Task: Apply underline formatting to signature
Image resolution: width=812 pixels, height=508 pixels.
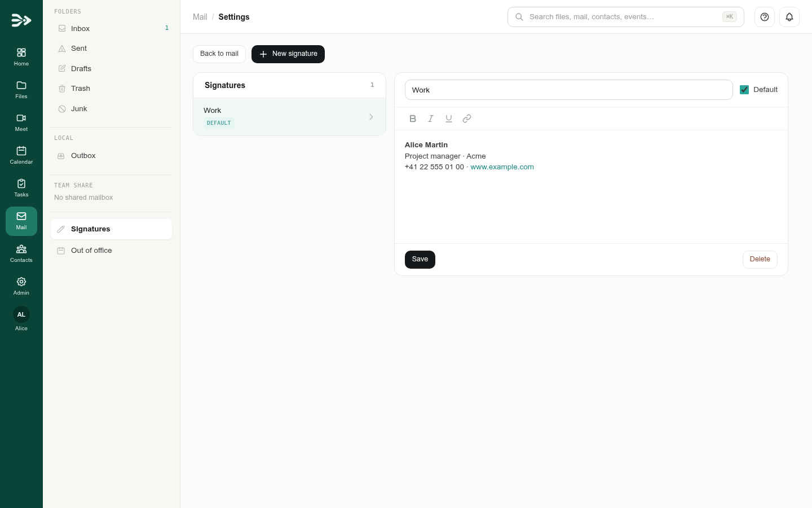Action: click(x=449, y=119)
